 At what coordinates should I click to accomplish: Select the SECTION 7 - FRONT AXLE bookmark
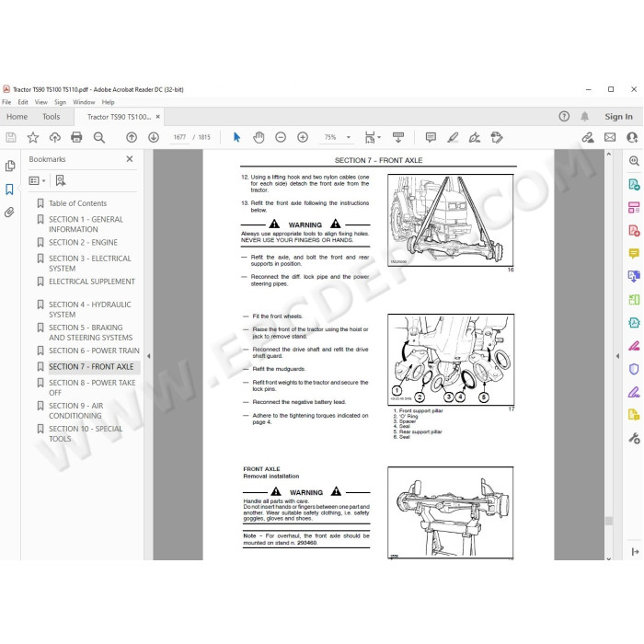91,366
